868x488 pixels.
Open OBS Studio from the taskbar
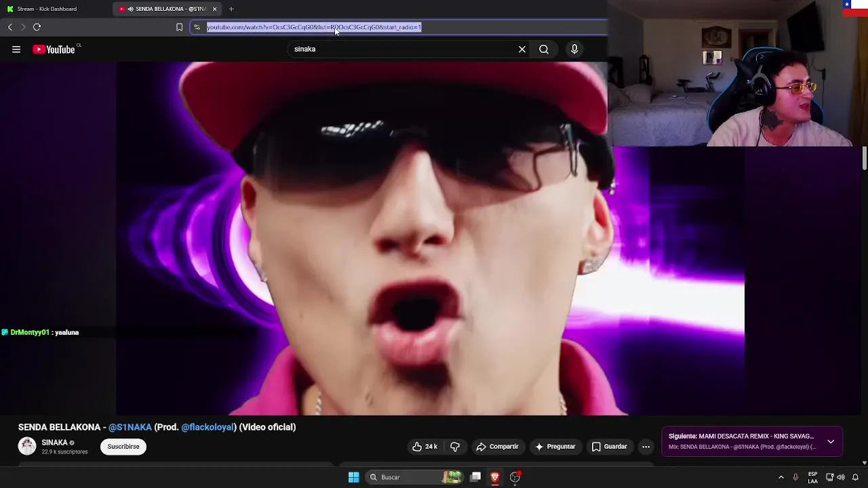(515, 477)
